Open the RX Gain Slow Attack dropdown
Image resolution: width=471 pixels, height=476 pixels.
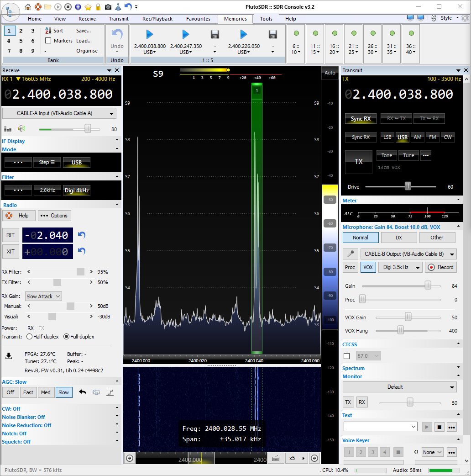tap(43, 296)
